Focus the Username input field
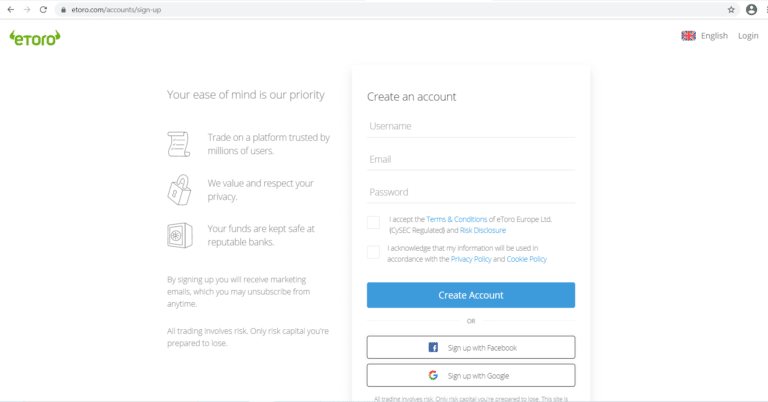768x402 pixels. click(471, 126)
